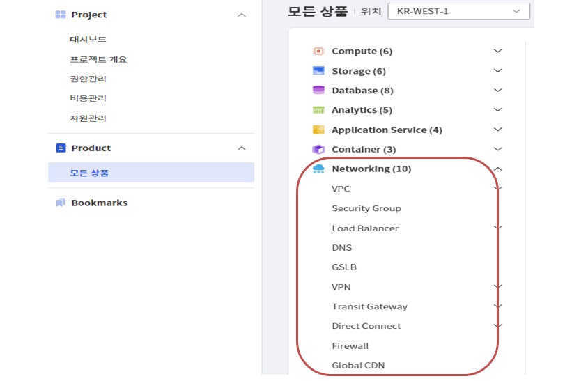Expand the Database (8) chevron

(x=497, y=91)
